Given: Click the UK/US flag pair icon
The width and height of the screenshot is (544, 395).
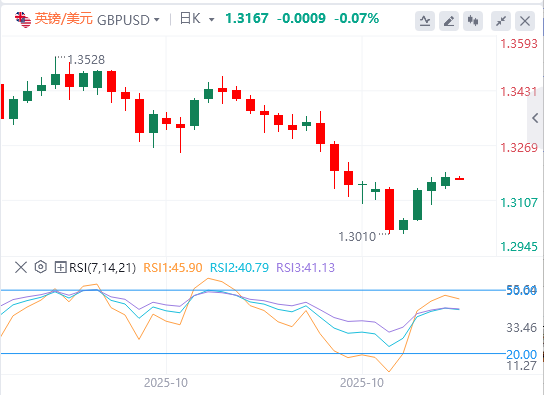Looking at the screenshot, I should click(x=23, y=20).
